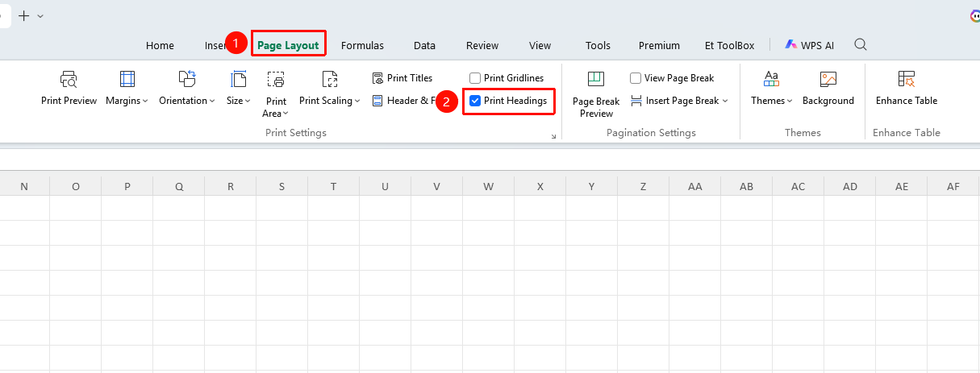Select column AD header
This screenshot has width=980, height=373.
point(850,186)
